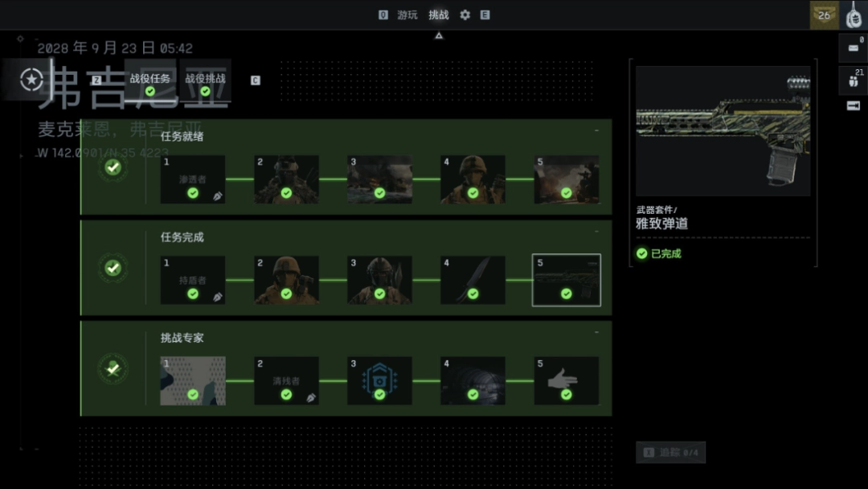Image resolution: width=868 pixels, height=489 pixels.
Task: Select the blue emblem reward in 挑战专家
Action: click(379, 381)
